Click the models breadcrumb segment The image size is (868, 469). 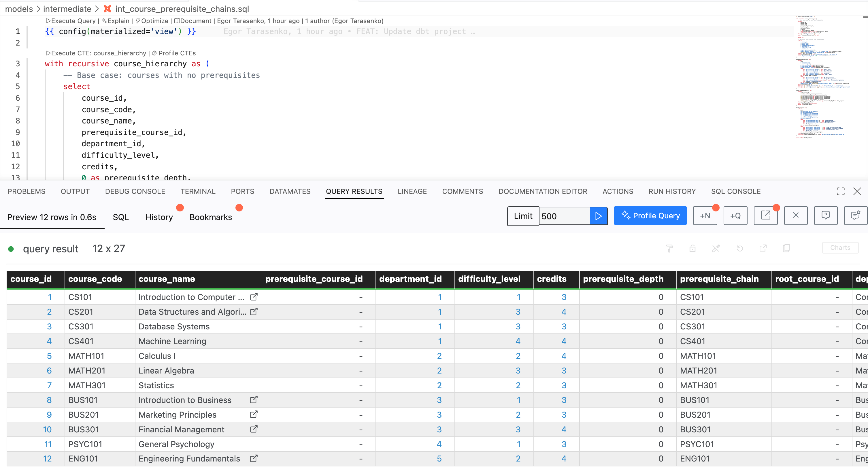point(19,9)
